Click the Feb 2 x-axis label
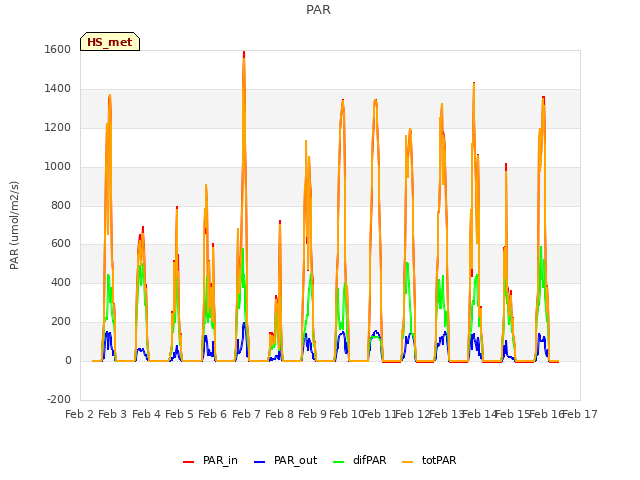This screenshot has width=640, height=480. [80, 414]
